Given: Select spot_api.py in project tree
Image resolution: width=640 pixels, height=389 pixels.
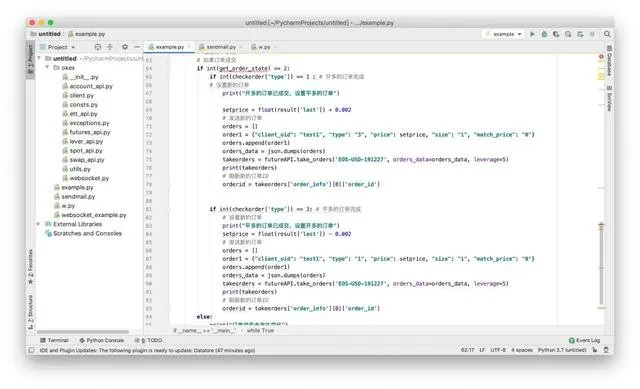Looking at the screenshot, I should 82,151.
